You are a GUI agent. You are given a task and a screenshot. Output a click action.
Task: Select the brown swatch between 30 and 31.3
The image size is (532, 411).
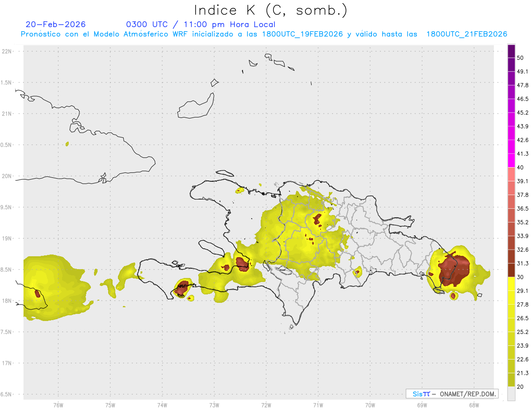pyautogui.click(x=511, y=270)
